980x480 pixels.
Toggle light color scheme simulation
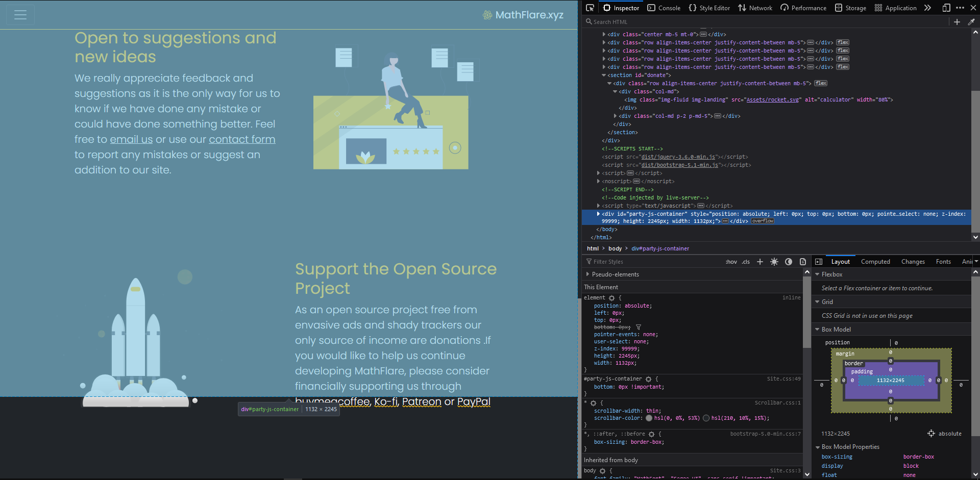774,262
